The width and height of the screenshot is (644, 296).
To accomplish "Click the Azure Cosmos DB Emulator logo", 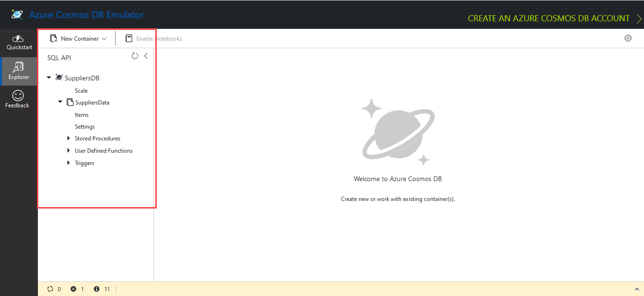I will [x=17, y=15].
